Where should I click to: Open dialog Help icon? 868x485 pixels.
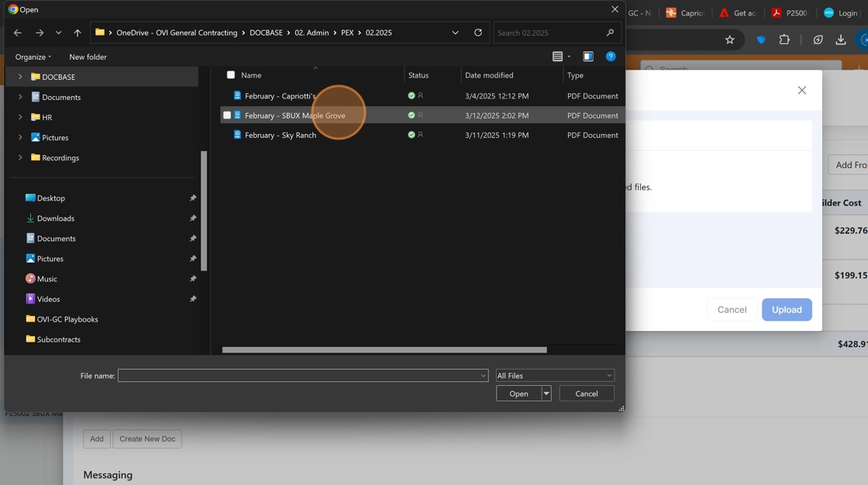pos(611,57)
